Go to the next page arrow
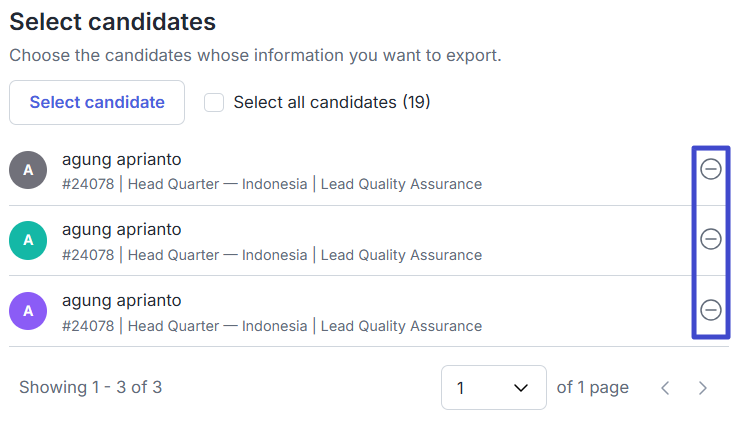Image resolution: width=741 pixels, height=426 pixels. (x=703, y=388)
